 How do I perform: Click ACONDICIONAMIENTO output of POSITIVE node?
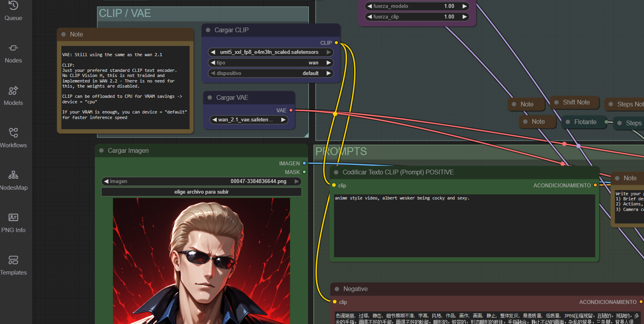tap(595, 185)
